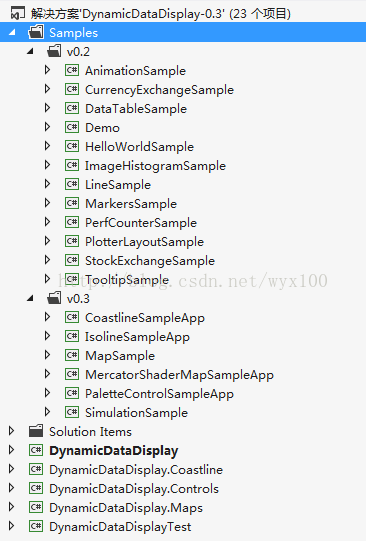The height and width of the screenshot is (541, 366).
Task: Select the v0.2 folder label
Action: (78, 52)
